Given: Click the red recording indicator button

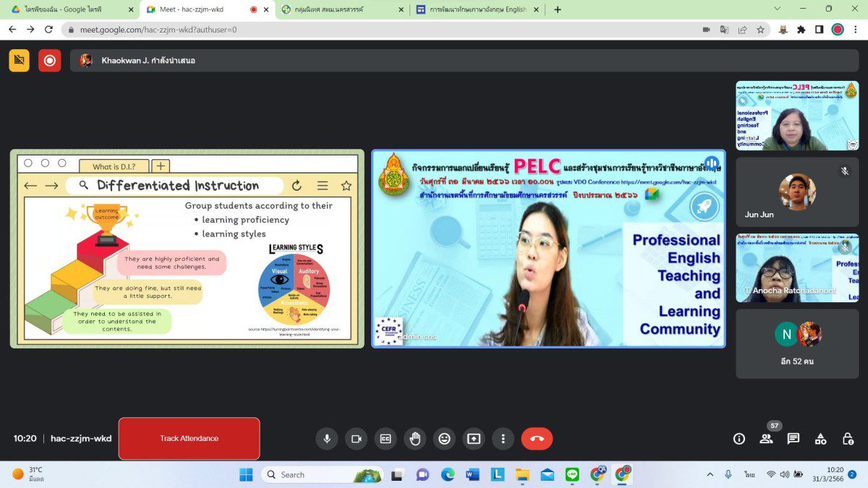Looking at the screenshot, I should (x=50, y=60).
